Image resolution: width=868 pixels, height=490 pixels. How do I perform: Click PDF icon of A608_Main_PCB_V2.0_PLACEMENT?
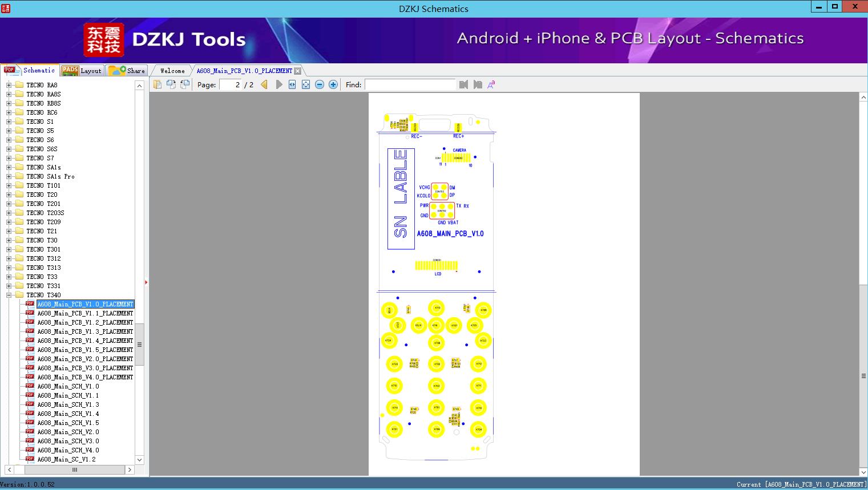coord(30,359)
